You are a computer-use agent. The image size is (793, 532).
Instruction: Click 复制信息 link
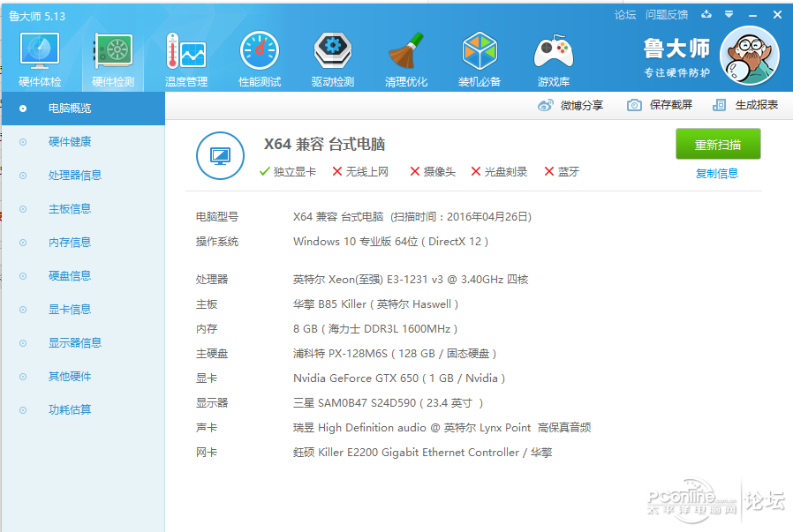(717, 173)
